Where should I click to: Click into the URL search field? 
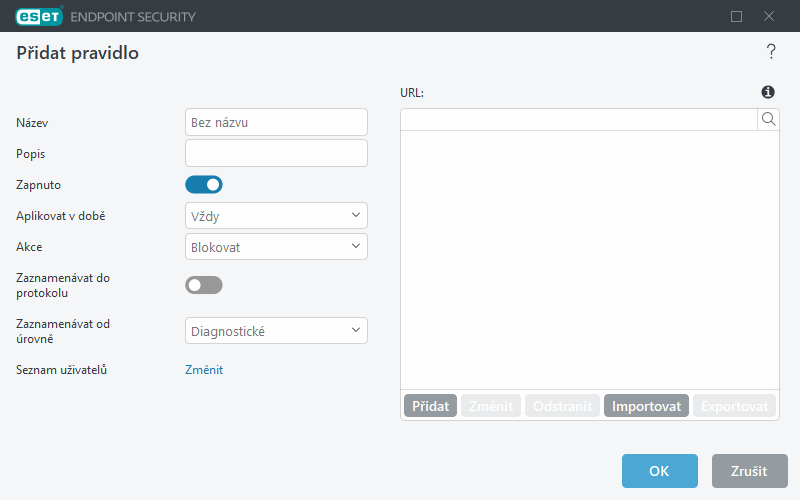click(579, 119)
